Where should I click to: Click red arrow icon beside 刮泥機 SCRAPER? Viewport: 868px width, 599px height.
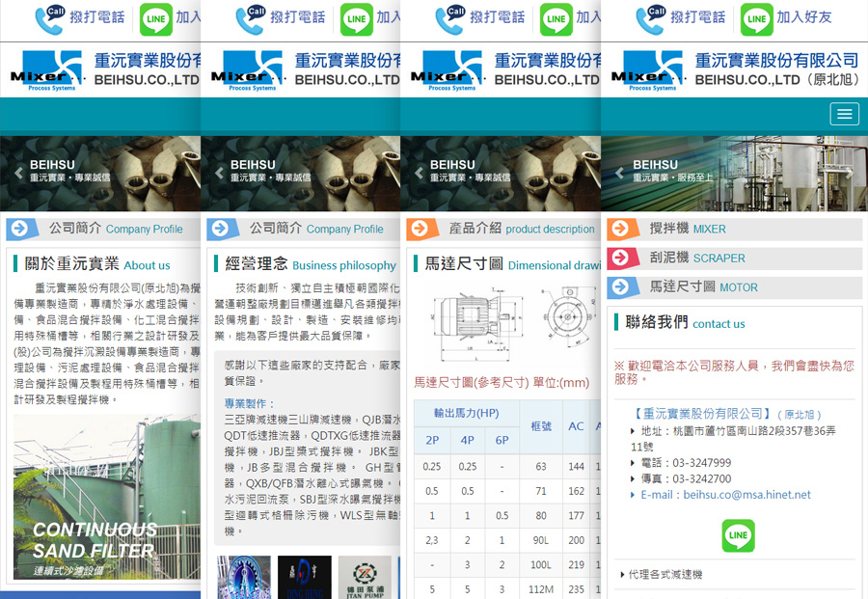(x=622, y=258)
